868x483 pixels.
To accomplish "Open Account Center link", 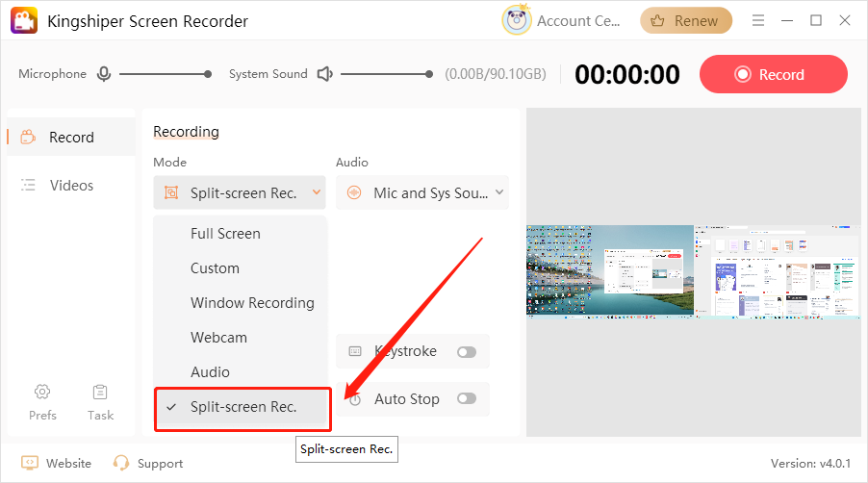I will (578, 21).
